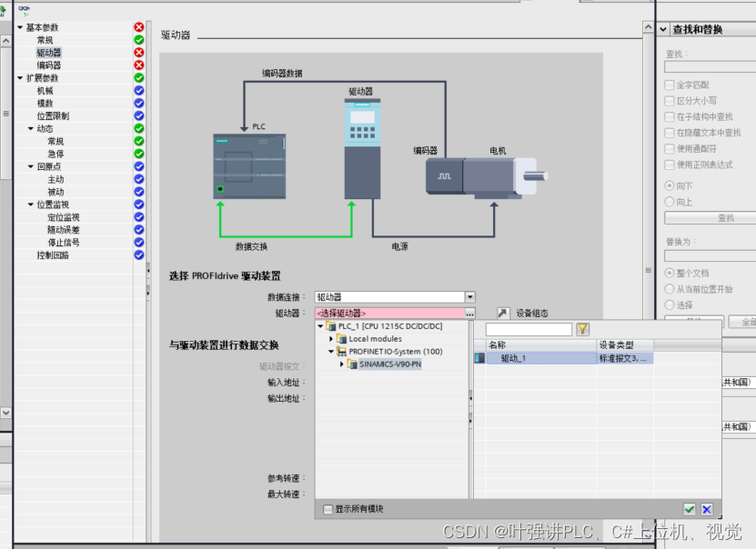Viewport: 756px width, 549px height.
Task: Click the drive unit image in diagram
Action: coord(362,148)
